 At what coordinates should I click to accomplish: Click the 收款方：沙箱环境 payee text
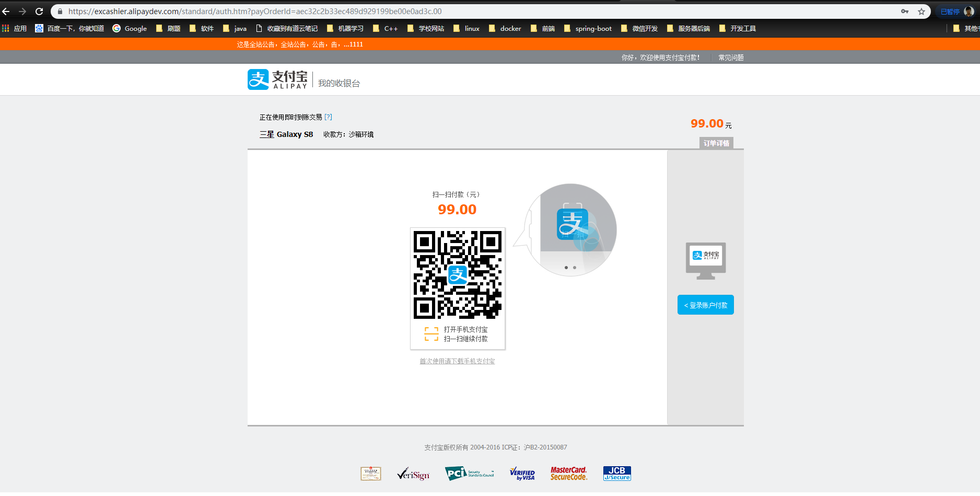(348, 134)
